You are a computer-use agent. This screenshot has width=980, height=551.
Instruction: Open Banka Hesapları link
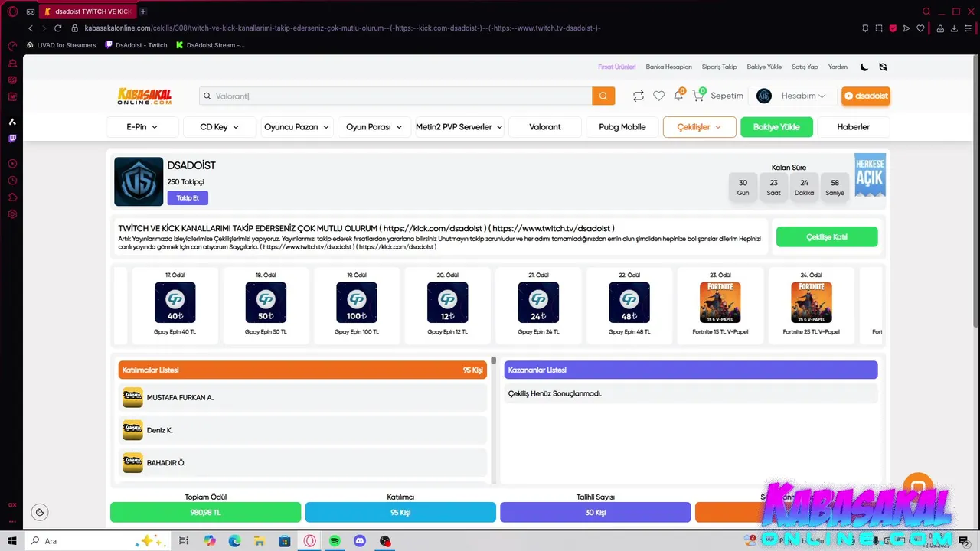pos(668,67)
